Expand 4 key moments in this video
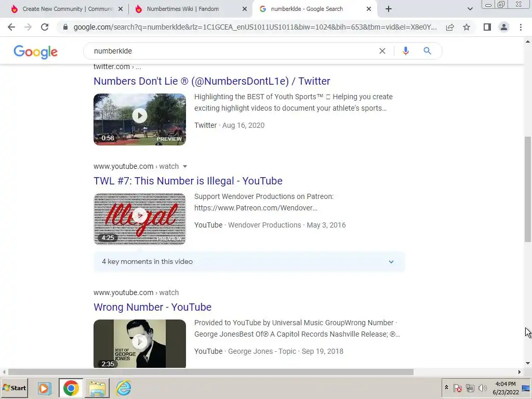This screenshot has width=532, height=399. [249, 262]
